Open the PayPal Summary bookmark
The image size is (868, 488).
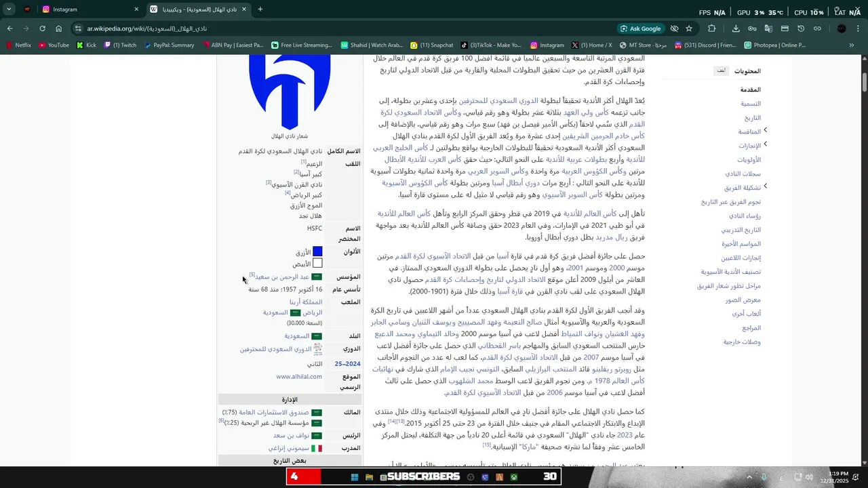click(168, 45)
